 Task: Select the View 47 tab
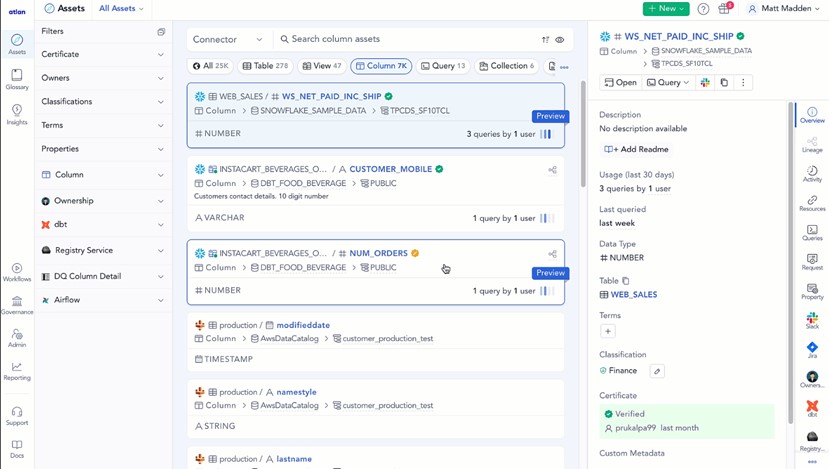(x=321, y=66)
